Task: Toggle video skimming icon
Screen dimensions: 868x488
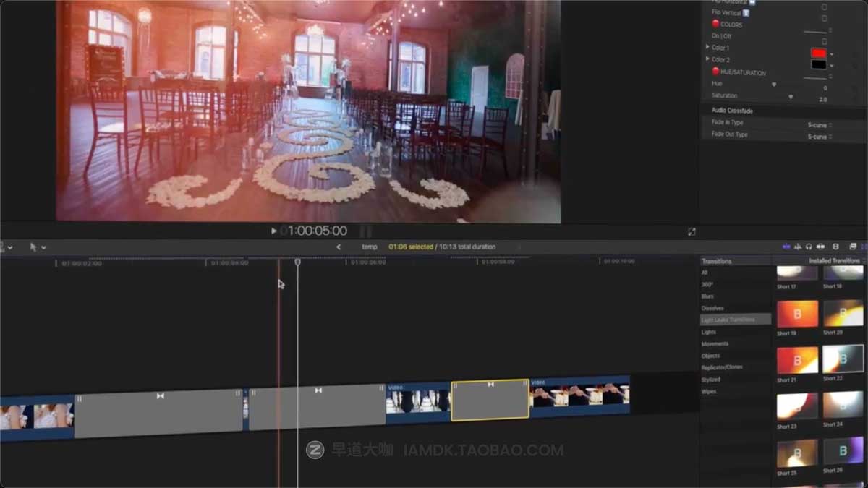Action: (788, 247)
